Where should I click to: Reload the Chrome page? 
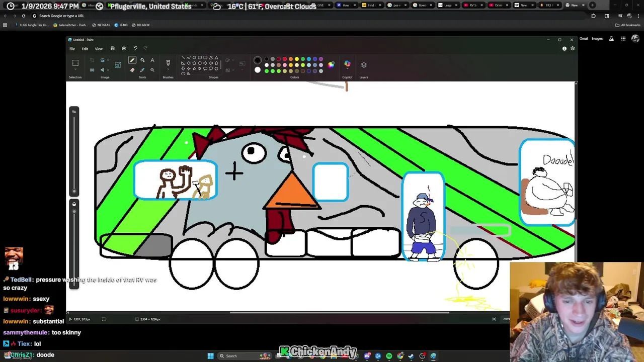coord(24,16)
